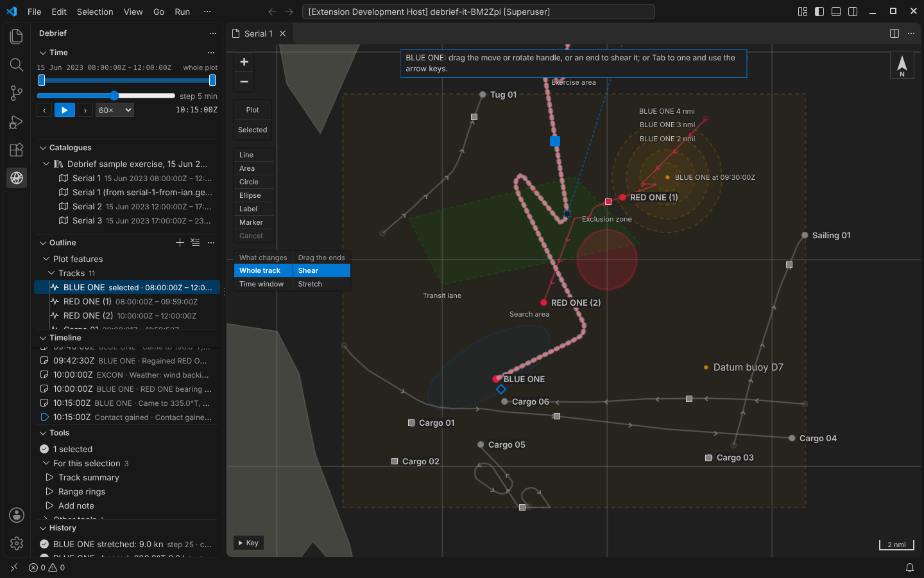Viewport: 924px width, 578px height.
Task: Step time forward with next arrow
Action: click(85, 110)
